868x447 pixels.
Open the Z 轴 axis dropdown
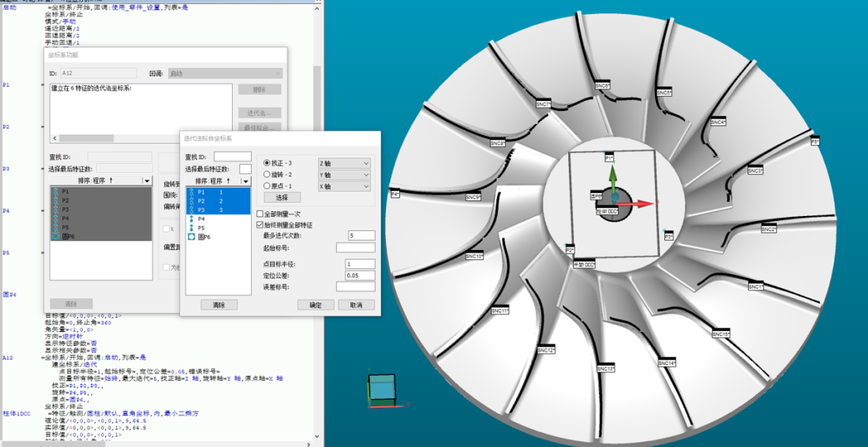coord(344,163)
